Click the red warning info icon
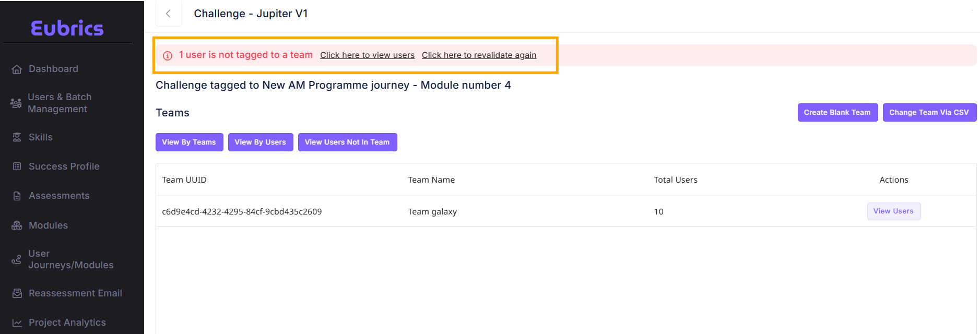Screen dimensions: 980x334 [x=168, y=56]
